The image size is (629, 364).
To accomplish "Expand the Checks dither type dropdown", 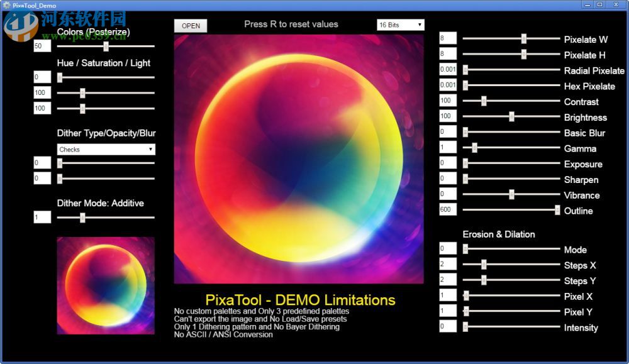I will [105, 149].
